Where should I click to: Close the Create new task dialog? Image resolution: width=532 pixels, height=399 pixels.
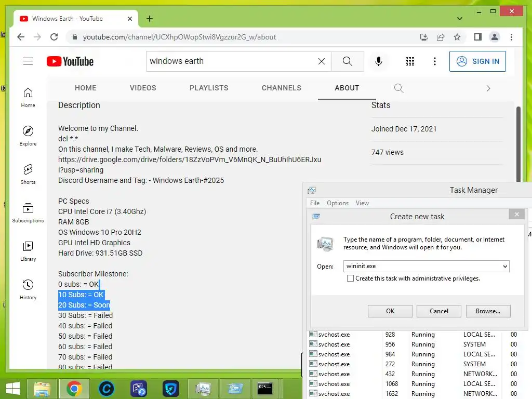[x=517, y=214]
